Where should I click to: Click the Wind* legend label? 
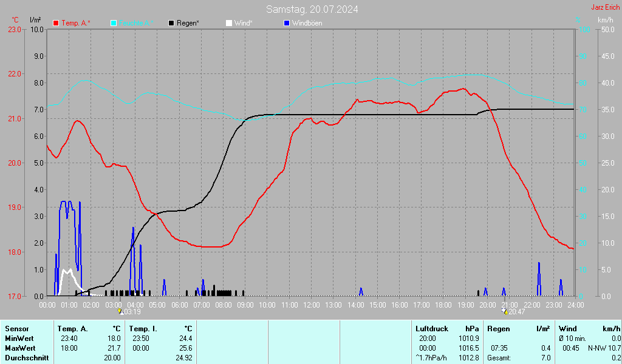[244, 23]
